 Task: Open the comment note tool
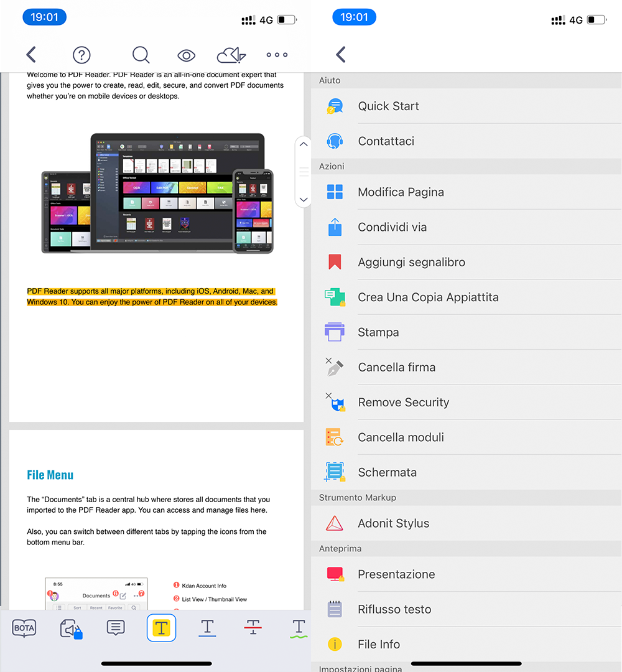pos(116,628)
